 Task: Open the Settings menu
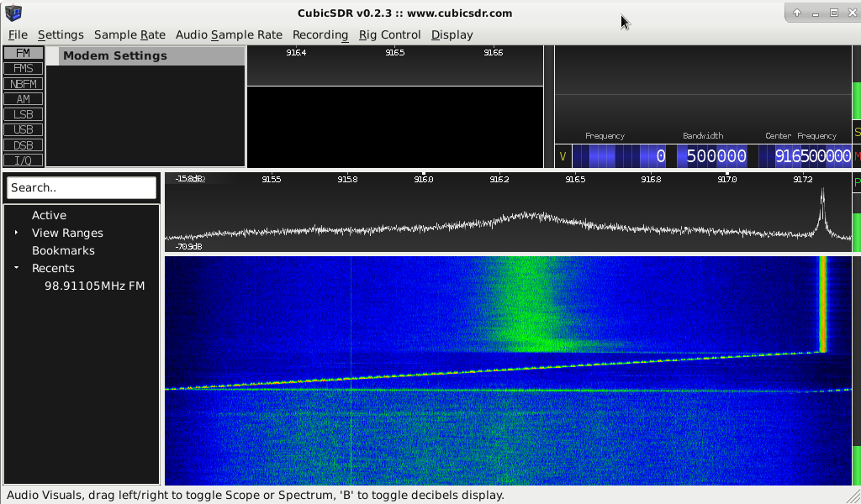coord(61,34)
